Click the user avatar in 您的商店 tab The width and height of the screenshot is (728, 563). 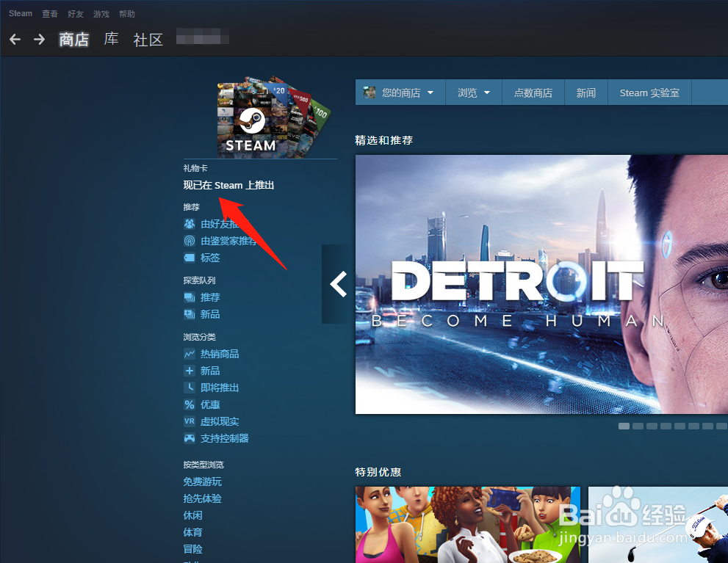coord(370,92)
